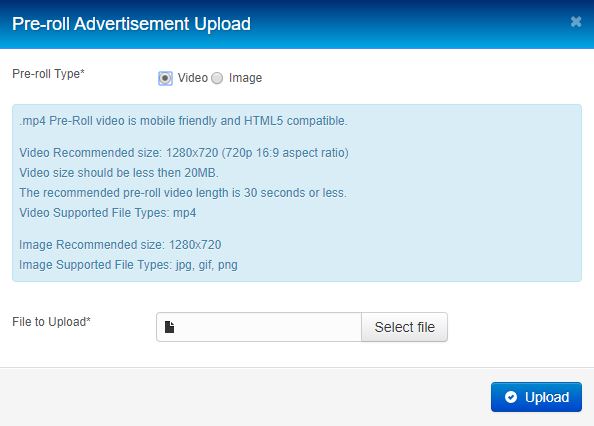Image resolution: width=594 pixels, height=426 pixels.
Task: Click the Image option label
Action: tap(245, 78)
